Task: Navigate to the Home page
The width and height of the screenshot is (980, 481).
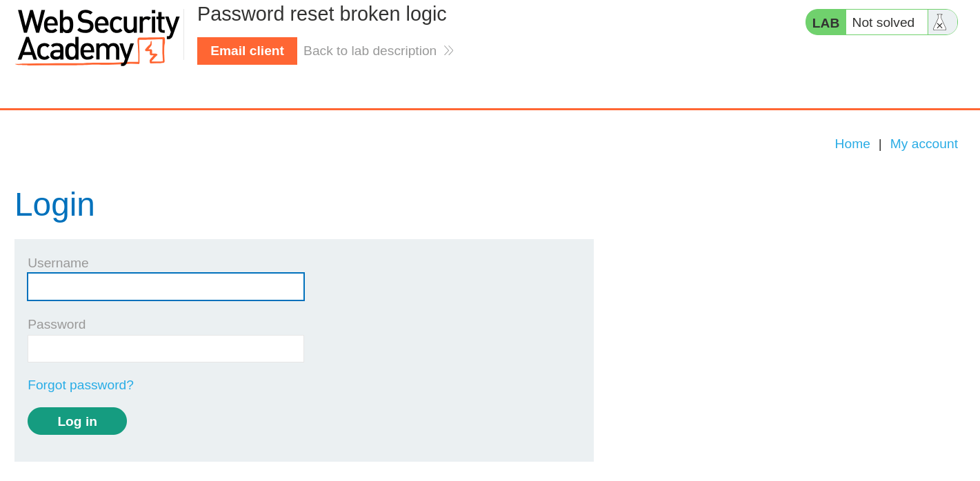Action: tap(852, 144)
